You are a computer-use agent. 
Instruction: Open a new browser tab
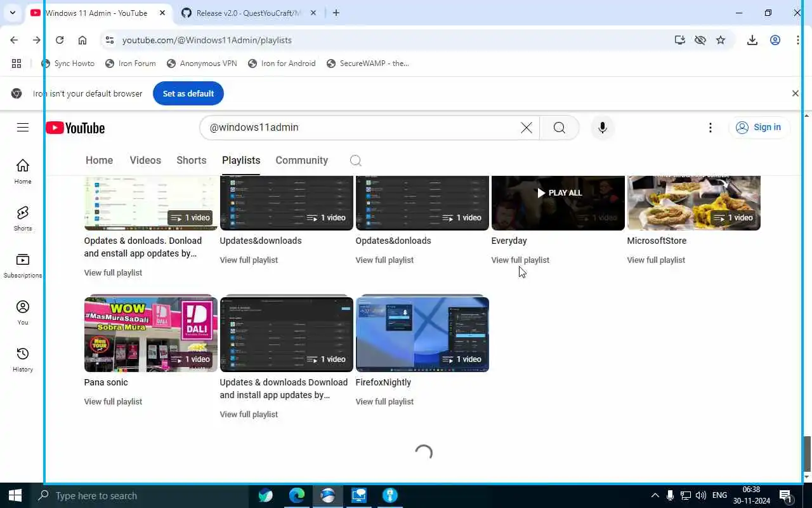pyautogui.click(x=336, y=13)
